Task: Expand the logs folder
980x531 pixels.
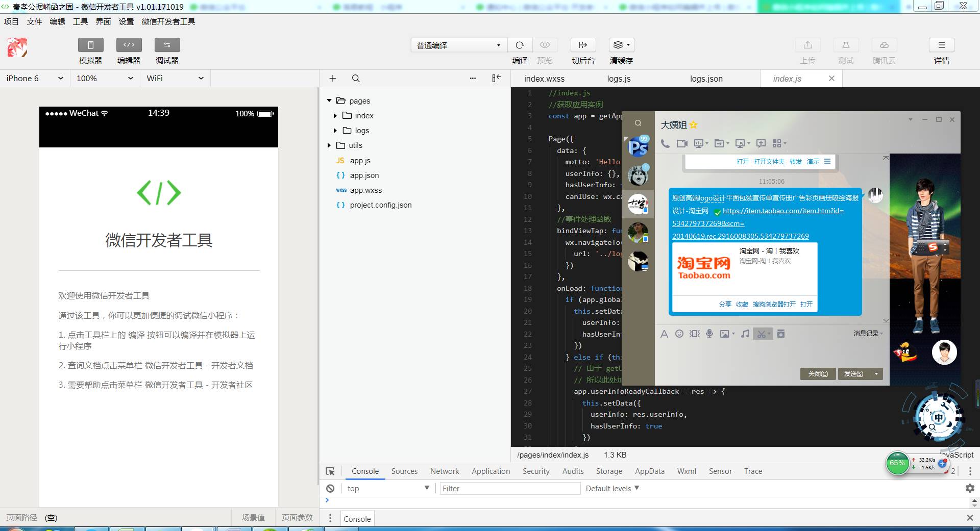Action: click(335, 131)
